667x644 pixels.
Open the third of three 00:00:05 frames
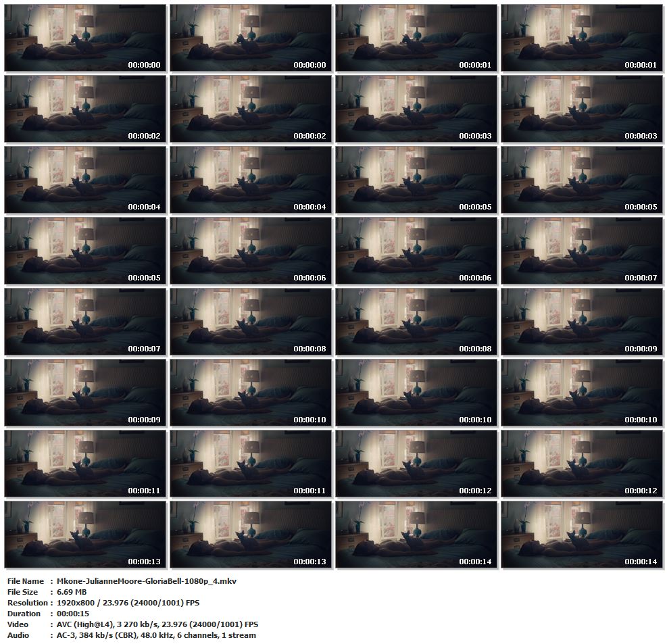pyautogui.click(x=85, y=251)
